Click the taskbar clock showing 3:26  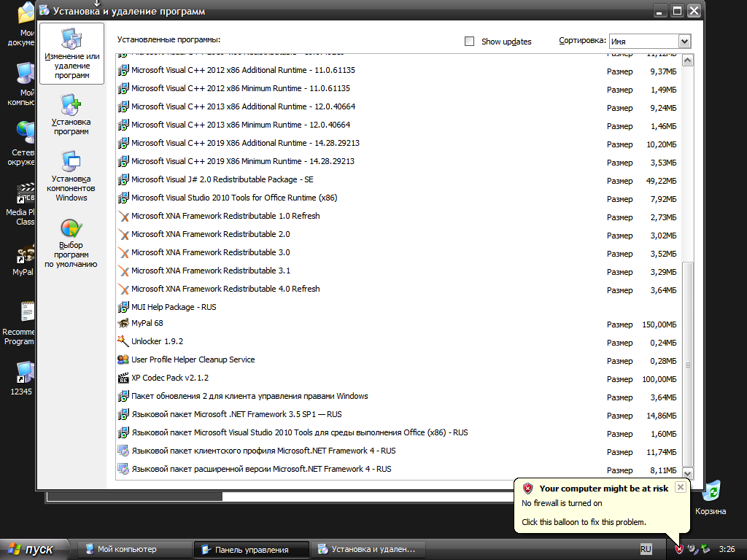coord(727,550)
